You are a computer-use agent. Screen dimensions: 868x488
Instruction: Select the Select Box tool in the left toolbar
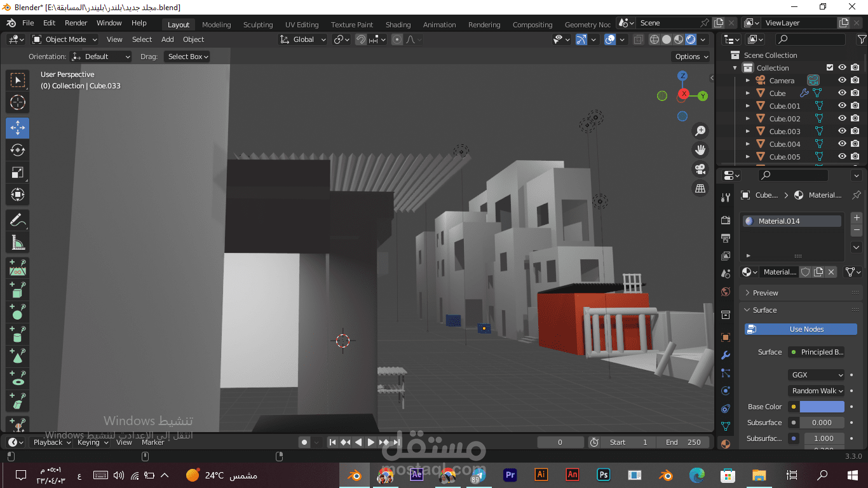(x=18, y=80)
